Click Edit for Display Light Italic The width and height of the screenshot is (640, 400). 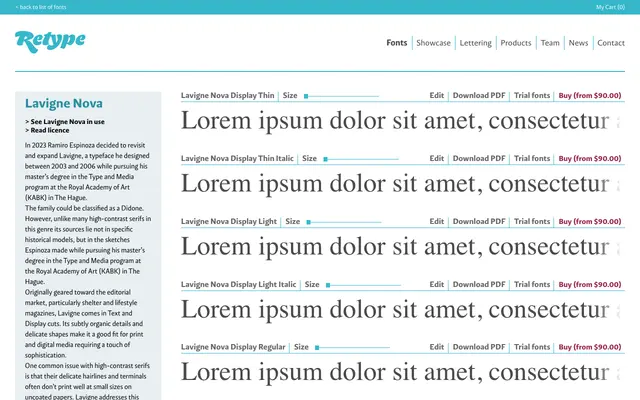(x=436, y=284)
